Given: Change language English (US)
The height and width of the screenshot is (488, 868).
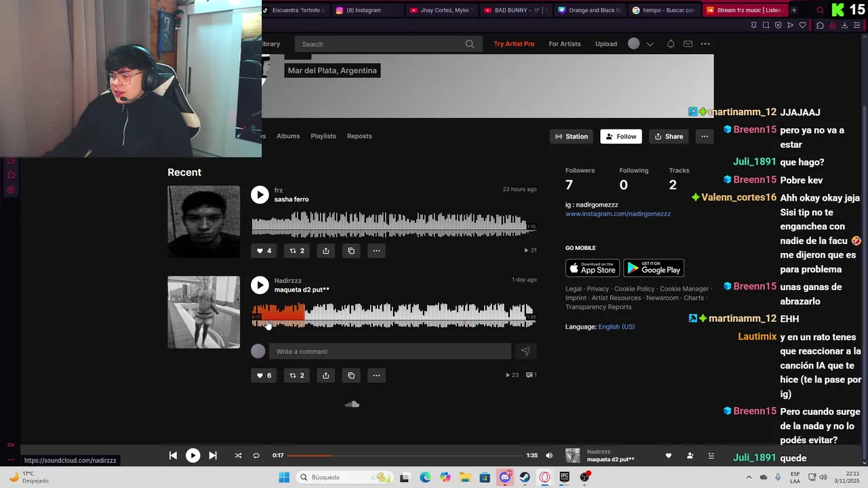Looking at the screenshot, I should 616,327.
